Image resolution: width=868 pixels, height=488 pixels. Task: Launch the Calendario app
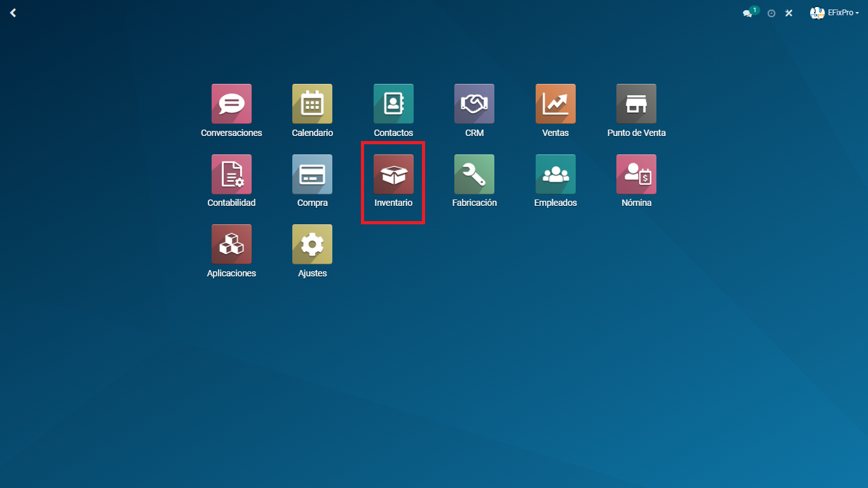click(312, 104)
